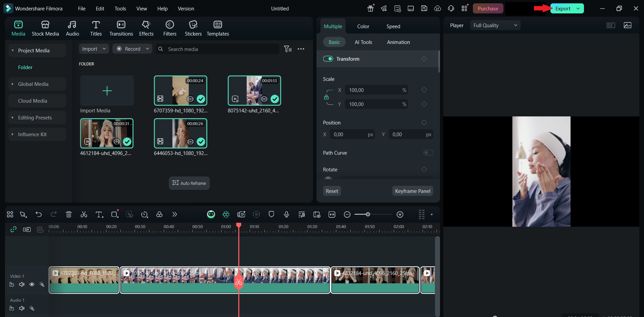
Task: Zoom in the timeline with plus icon
Action: 400,214
